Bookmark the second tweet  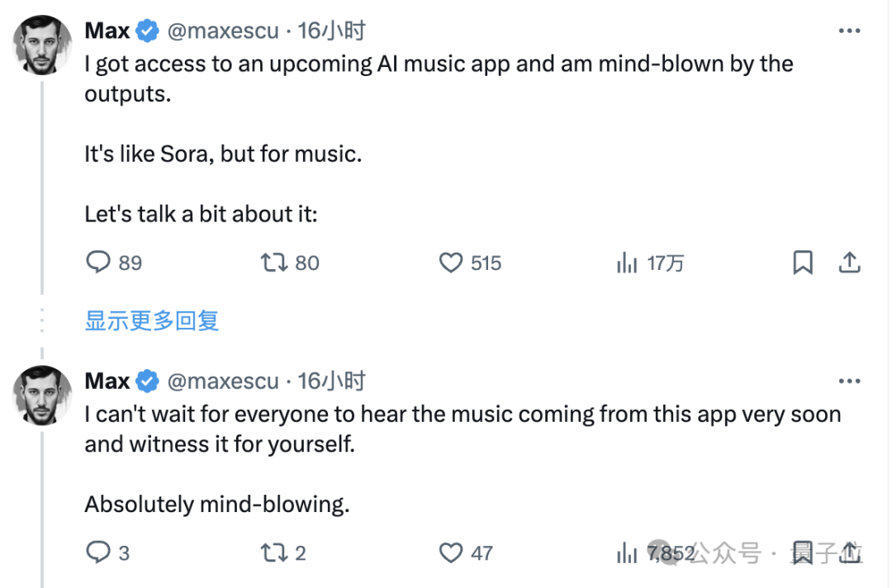click(x=803, y=552)
